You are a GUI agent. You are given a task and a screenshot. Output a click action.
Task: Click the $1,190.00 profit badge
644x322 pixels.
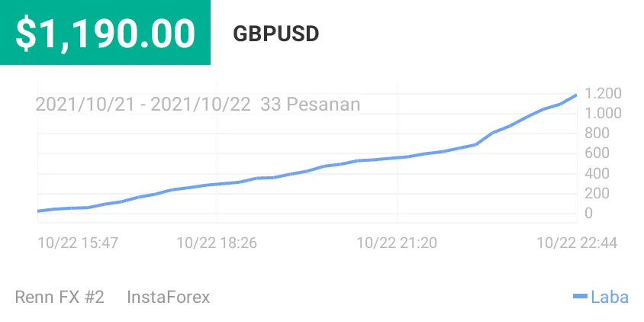tap(105, 33)
